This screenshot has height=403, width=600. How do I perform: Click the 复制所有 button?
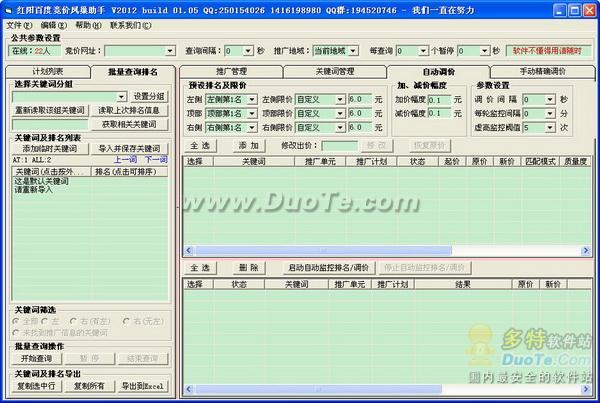90,386
